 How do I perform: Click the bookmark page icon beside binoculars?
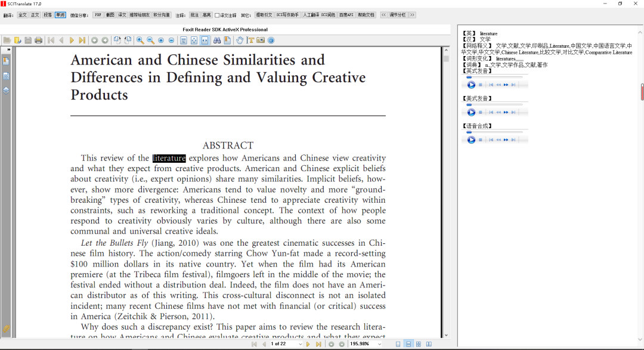point(227,41)
